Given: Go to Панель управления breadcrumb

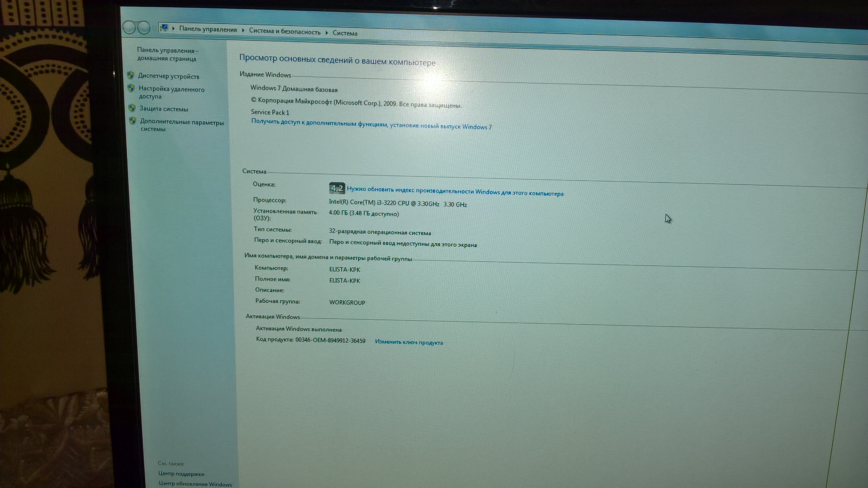Looking at the screenshot, I should coord(208,29).
